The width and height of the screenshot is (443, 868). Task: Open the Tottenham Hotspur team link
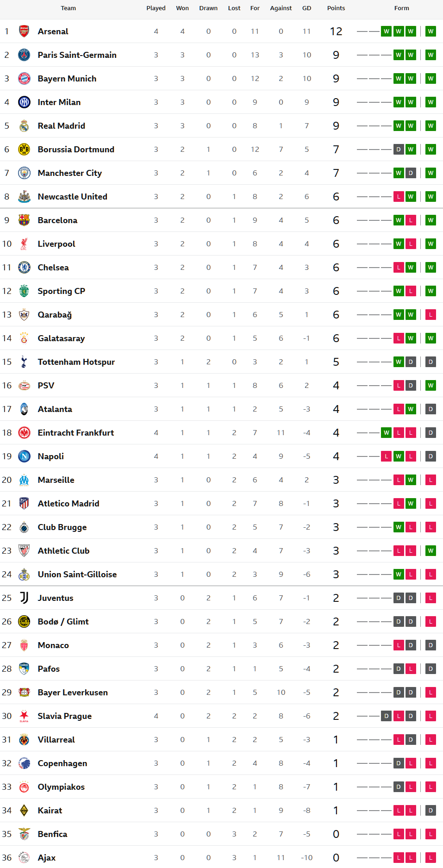coord(76,362)
